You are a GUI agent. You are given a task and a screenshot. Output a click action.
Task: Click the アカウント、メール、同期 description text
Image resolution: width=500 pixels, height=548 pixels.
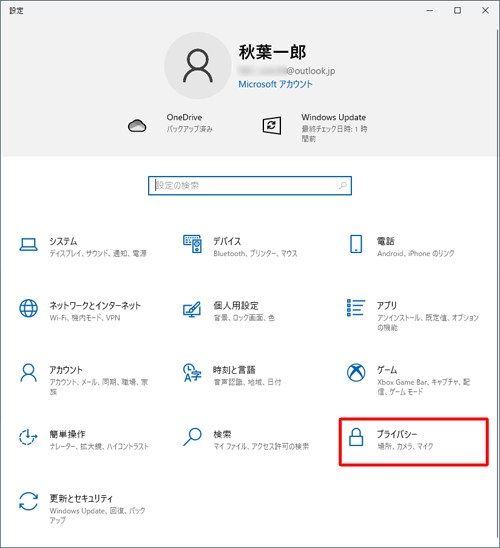pyautogui.click(x=99, y=387)
